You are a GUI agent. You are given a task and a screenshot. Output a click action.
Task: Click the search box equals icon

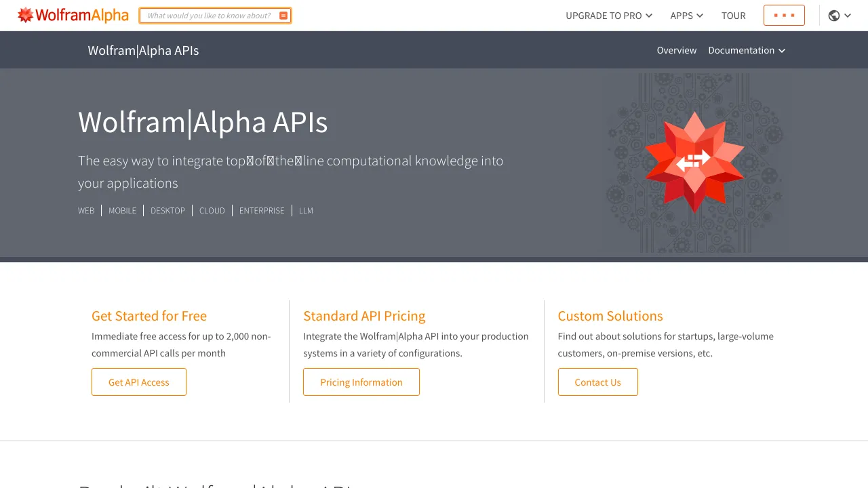point(283,16)
